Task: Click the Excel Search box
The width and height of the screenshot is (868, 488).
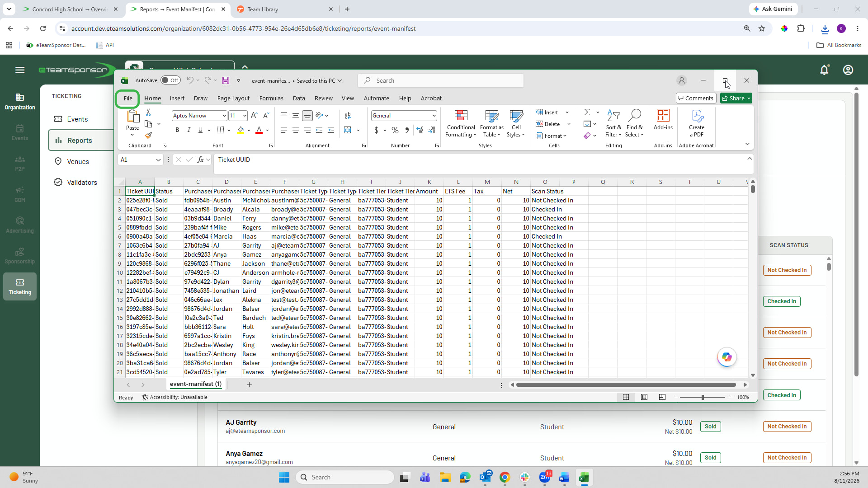Action: pyautogui.click(x=441, y=80)
